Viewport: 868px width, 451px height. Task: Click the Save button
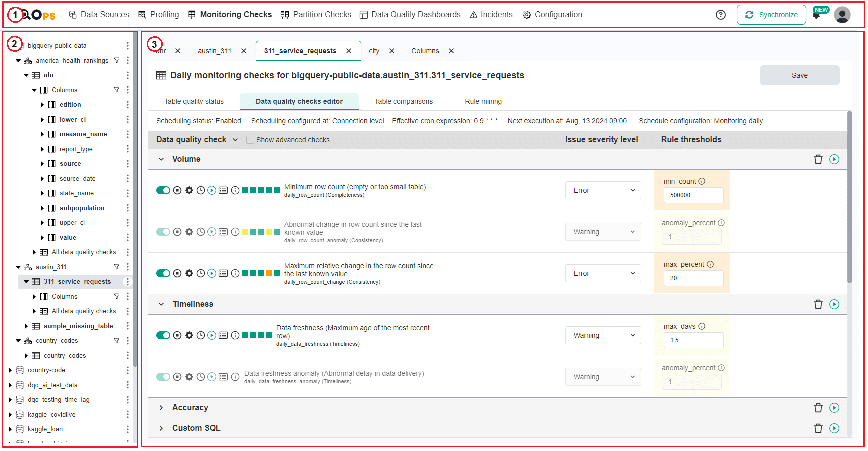tap(799, 75)
